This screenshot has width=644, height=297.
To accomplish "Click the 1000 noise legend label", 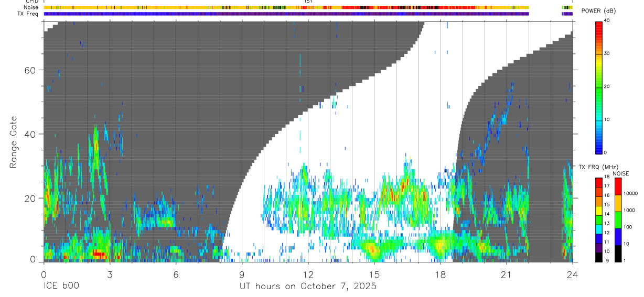I will pos(629,211).
